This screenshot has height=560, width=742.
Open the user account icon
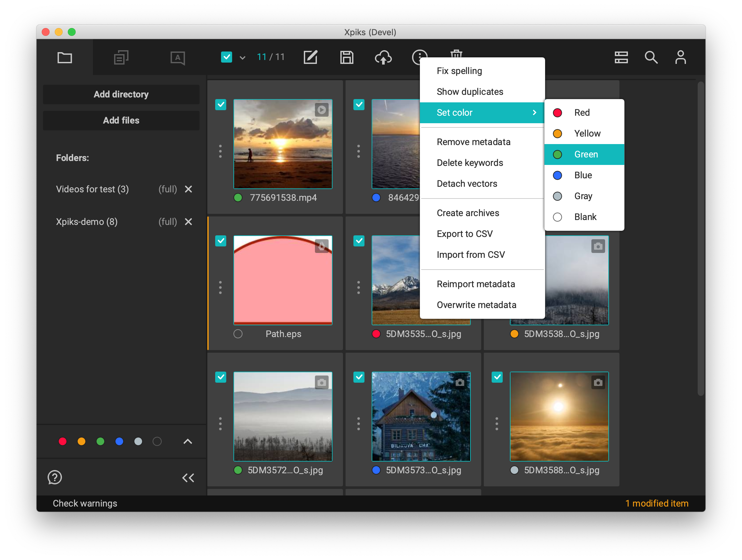click(x=680, y=57)
